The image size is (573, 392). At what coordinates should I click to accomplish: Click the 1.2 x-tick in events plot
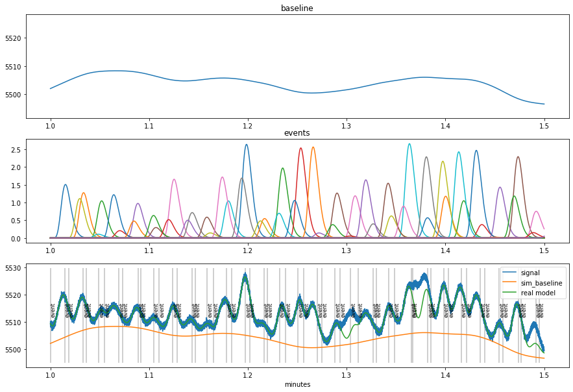[x=248, y=251]
